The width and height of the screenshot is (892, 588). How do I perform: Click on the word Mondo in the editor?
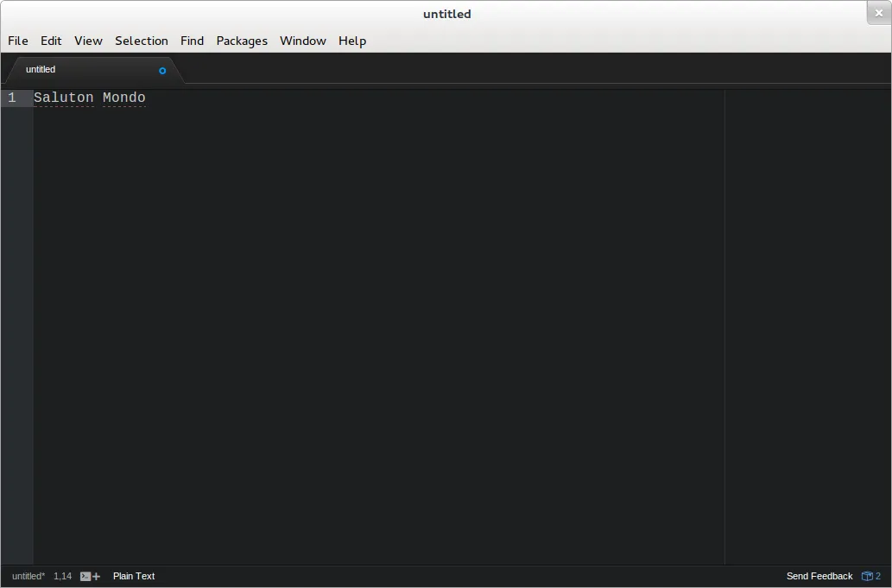click(x=124, y=98)
